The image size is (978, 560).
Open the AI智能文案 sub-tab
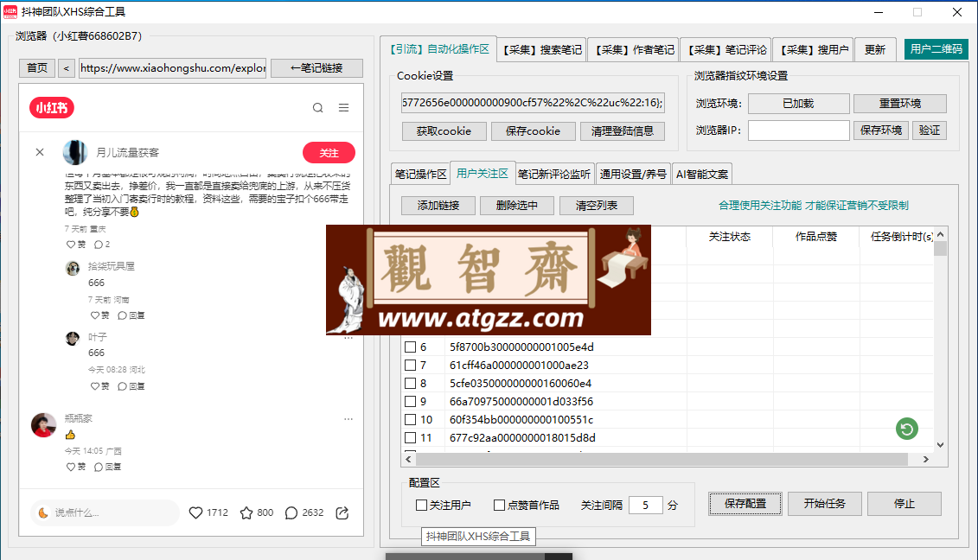pos(702,175)
